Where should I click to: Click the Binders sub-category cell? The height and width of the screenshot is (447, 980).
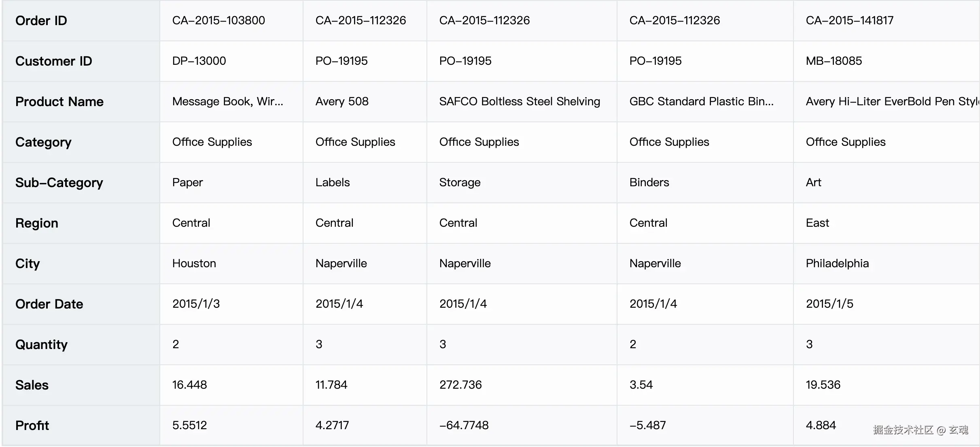click(x=649, y=183)
